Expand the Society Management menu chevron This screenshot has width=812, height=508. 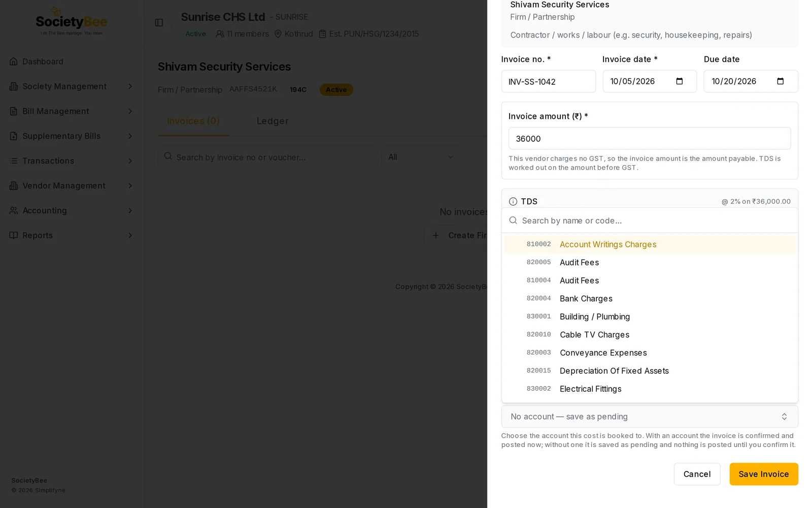coord(130,86)
